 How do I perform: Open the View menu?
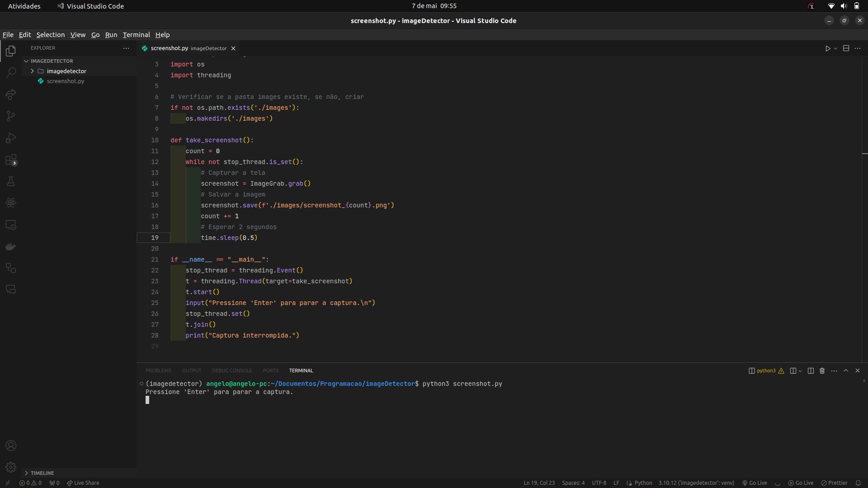78,35
